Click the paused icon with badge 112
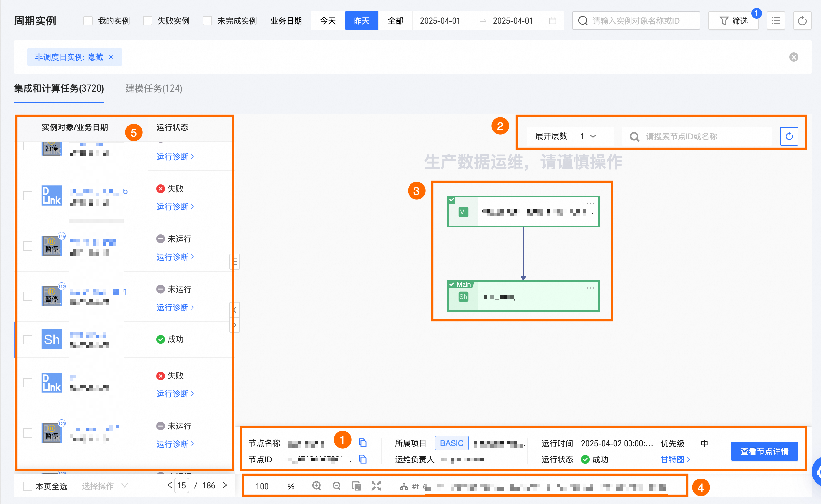821x504 pixels. pos(51,296)
